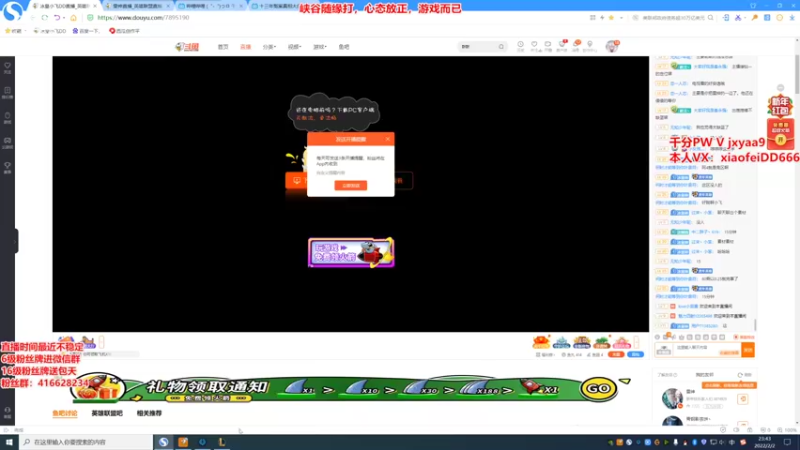The image size is (800, 450).
Task: Click the Douyu logo
Action: coord(187,47)
